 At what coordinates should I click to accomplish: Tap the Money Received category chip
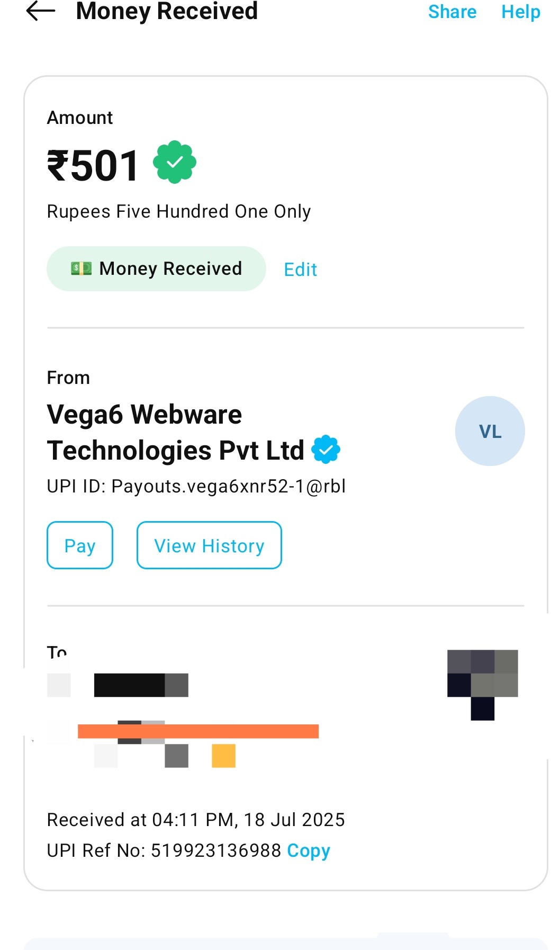point(156,268)
